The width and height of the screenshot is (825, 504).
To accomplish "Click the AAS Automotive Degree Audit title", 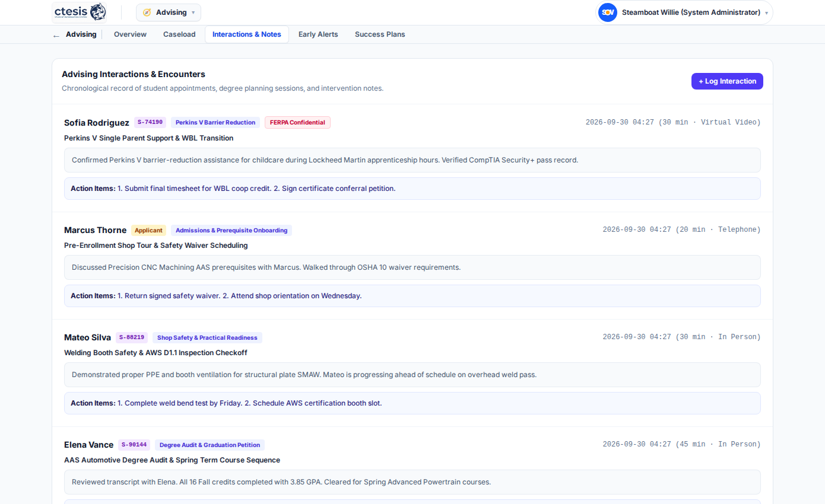I will pos(172,460).
